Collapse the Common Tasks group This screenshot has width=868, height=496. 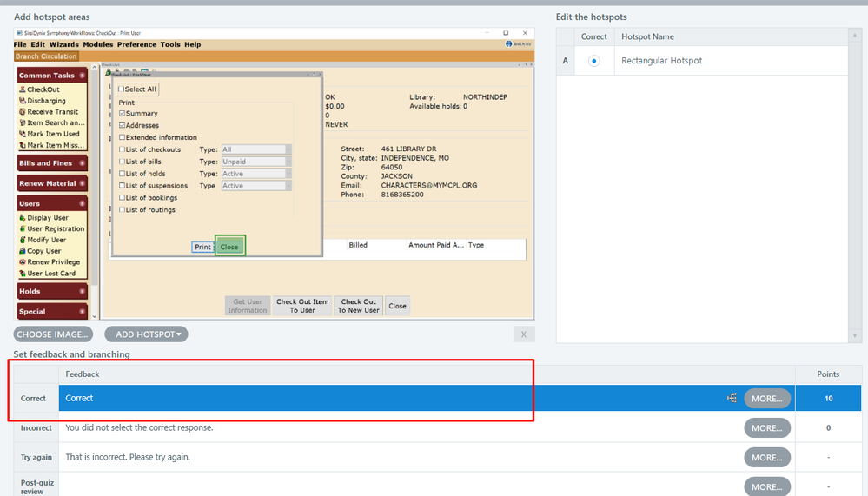tap(82, 76)
